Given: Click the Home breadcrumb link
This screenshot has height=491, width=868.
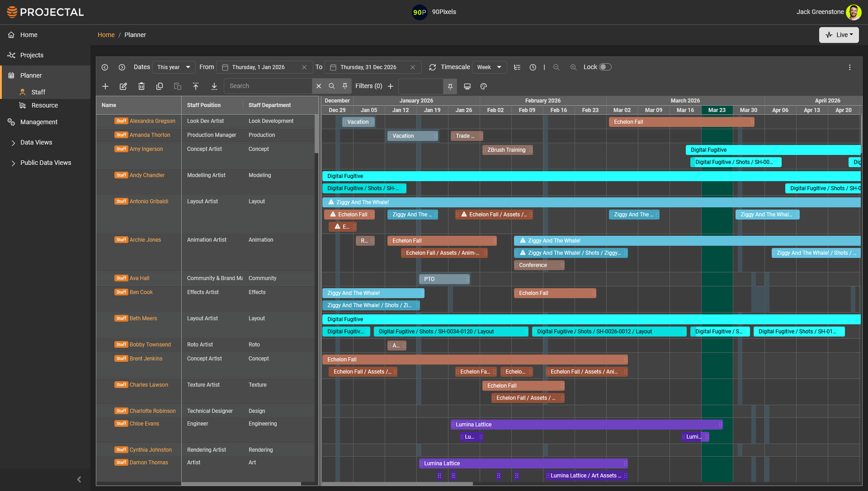Looking at the screenshot, I should point(106,35).
